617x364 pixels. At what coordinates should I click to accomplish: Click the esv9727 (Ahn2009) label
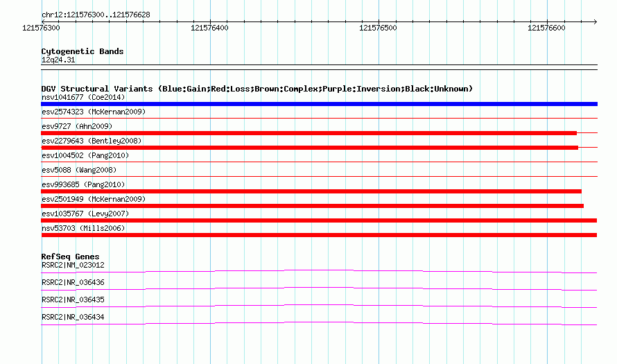(77, 126)
